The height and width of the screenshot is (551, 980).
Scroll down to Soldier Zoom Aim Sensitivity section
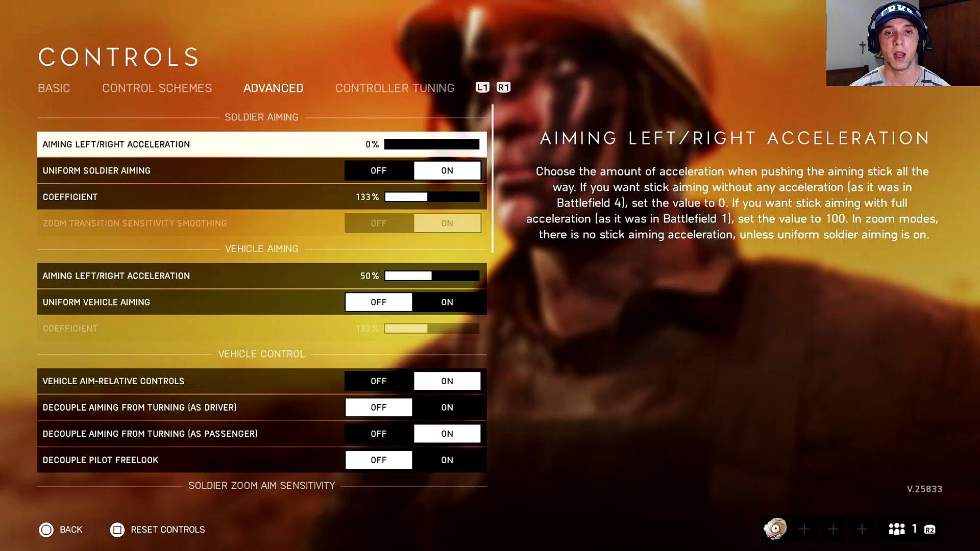(261, 485)
